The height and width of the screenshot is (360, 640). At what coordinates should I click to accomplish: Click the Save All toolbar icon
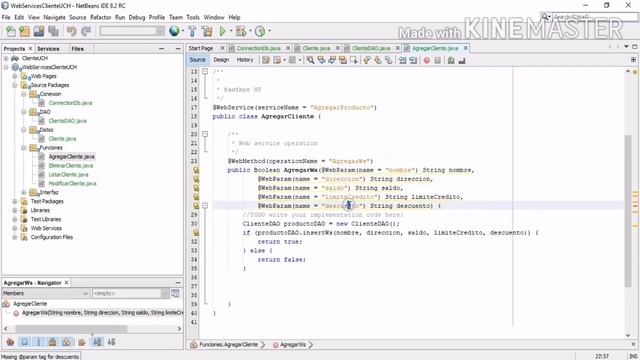click(53, 31)
